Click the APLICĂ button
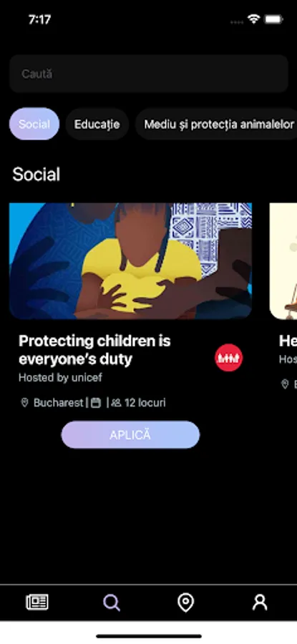The height and width of the screenshot is (644, 297). click(130, 434)
